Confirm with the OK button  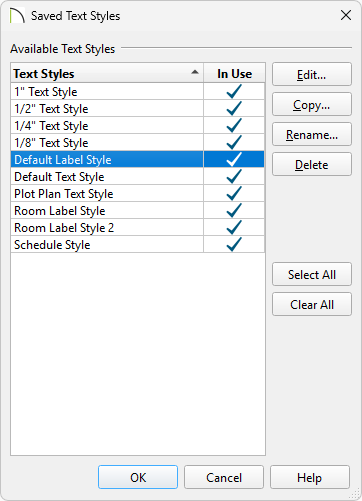[138, 477]
